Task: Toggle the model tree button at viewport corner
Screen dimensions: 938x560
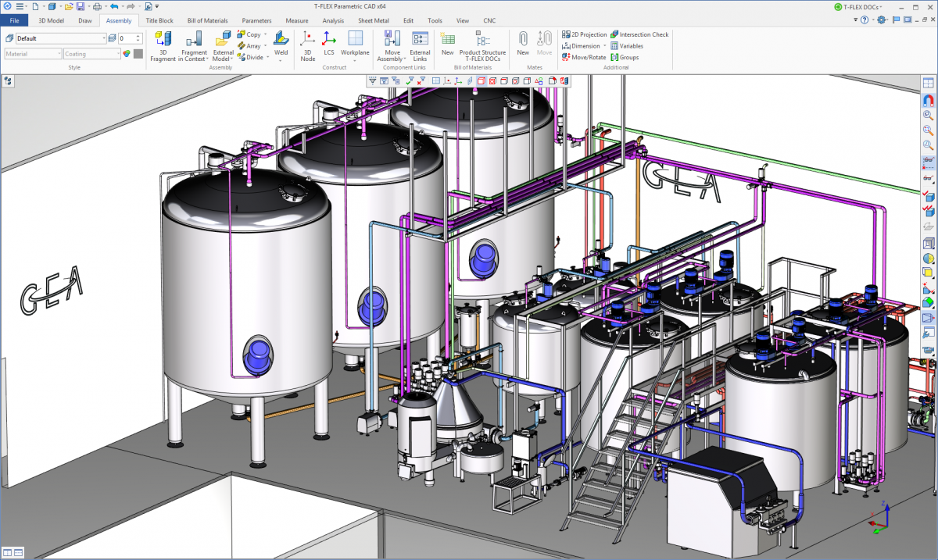Action: tap(9, 80)
